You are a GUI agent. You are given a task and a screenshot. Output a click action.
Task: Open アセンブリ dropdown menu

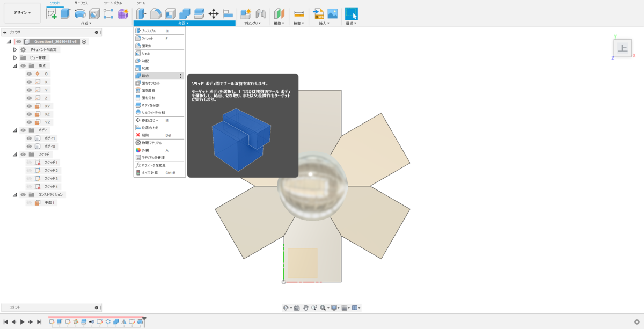[x=252, y=23]
